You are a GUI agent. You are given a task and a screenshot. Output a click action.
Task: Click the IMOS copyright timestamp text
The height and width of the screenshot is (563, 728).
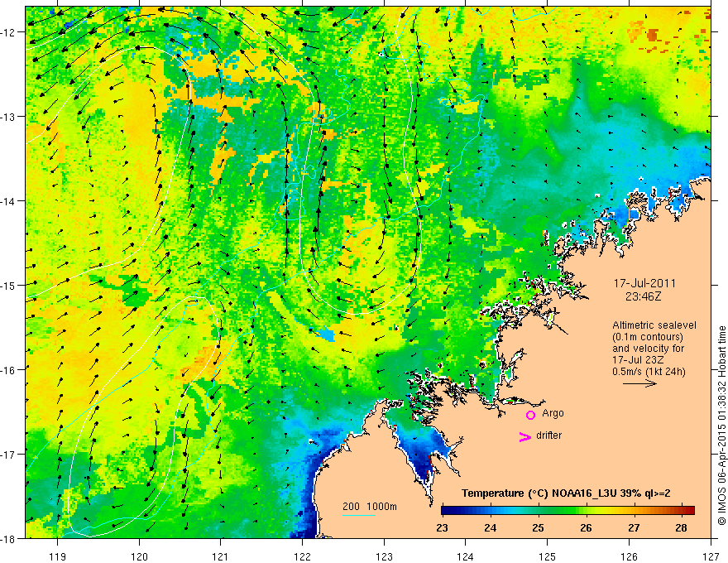click(x=721, y=426)
